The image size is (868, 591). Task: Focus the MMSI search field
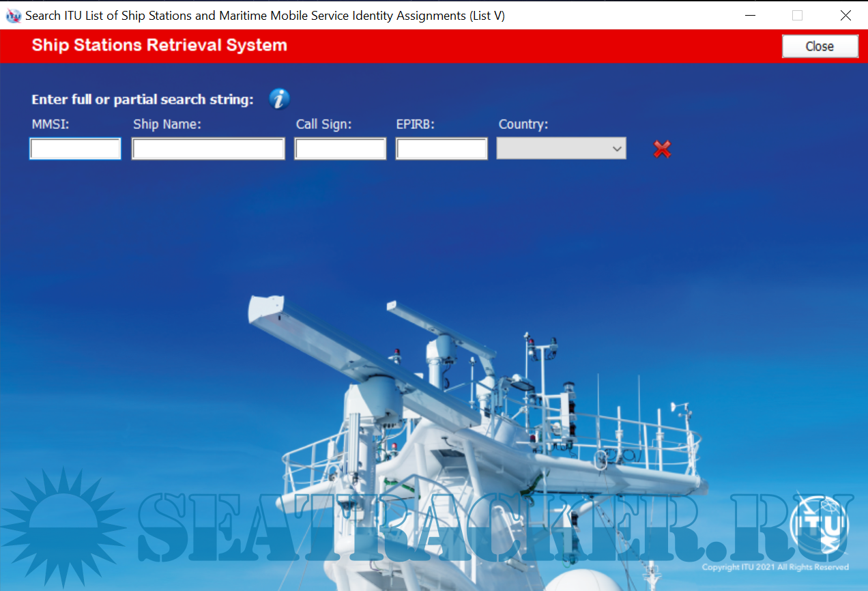point(75,149)
